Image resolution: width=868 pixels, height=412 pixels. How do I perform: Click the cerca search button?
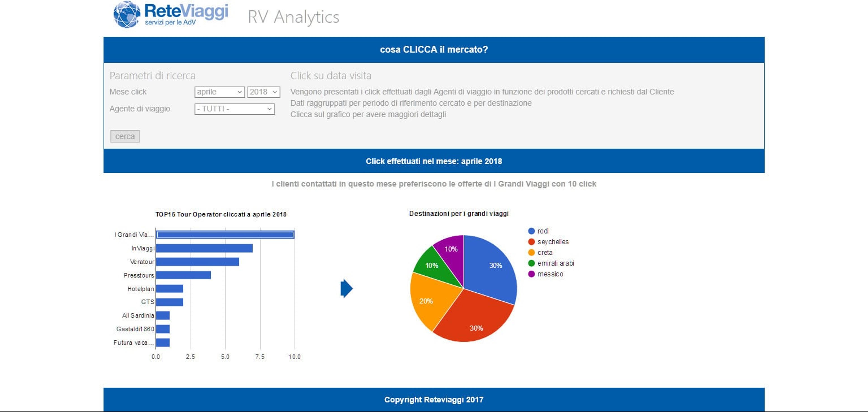[x=125, y=137]
